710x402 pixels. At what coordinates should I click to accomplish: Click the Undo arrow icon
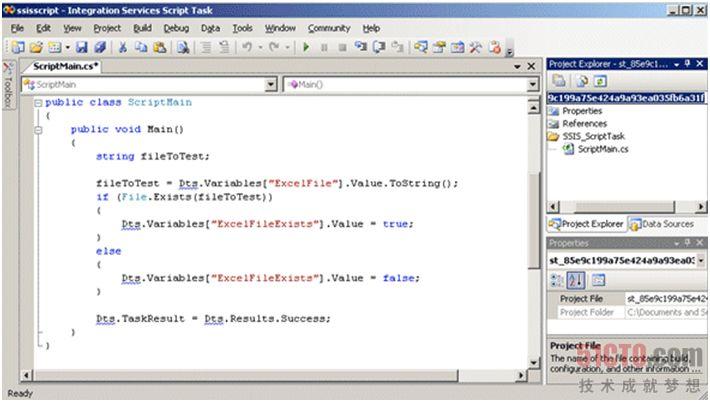pyautogui.click(x=246, y=47)
